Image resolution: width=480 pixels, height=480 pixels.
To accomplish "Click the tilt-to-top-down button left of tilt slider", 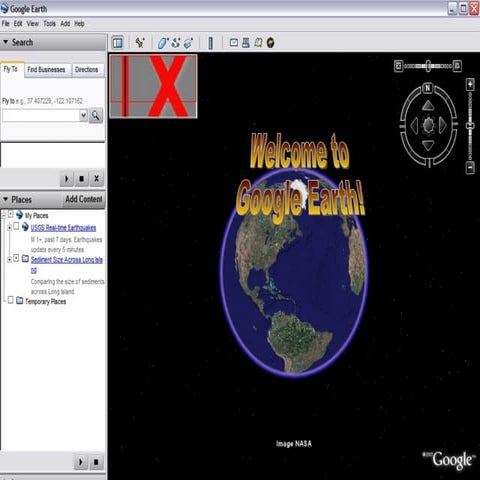I will click(x=398, y=66).
